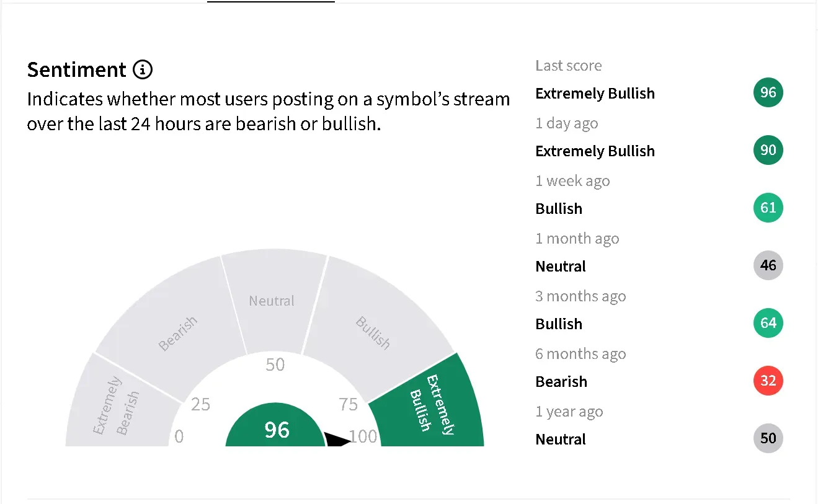The height and width of the screenshot is (504, 818).
Task: Click the black gauge needle pointer
Action: (336, 440)
